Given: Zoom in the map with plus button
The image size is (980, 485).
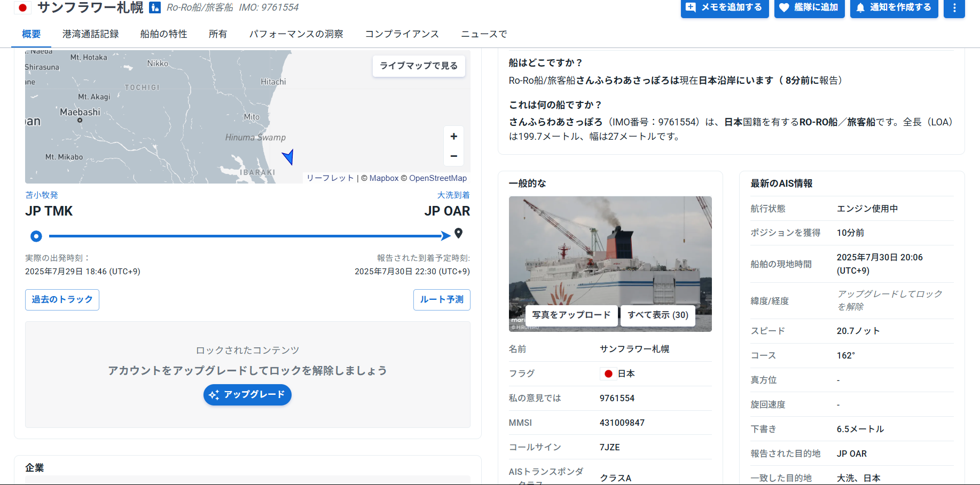Looking at the screenshot, I should click(x=453, y=137).
